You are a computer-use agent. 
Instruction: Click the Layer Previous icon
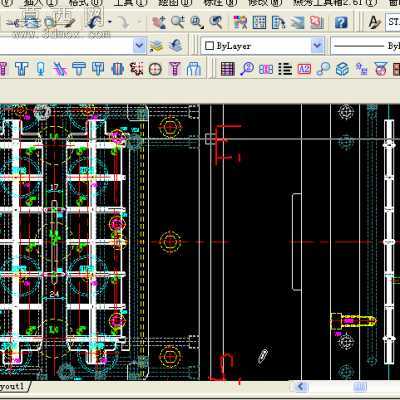tap(176, 45)
